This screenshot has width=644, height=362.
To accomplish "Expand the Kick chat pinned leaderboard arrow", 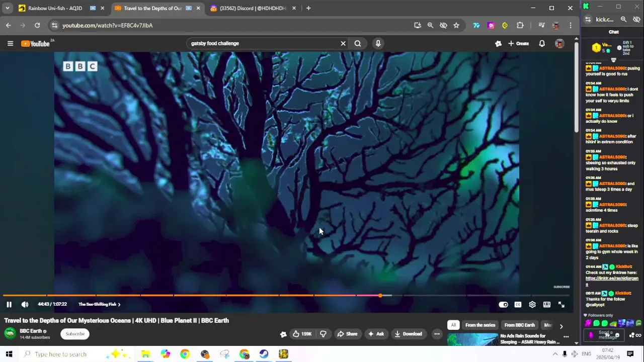I will tap(613, 60).
